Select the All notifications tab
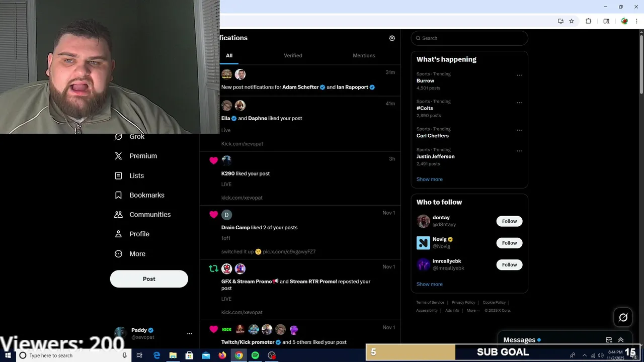Image resolution: width=644 pixels, height=362 pixels. (x=229, y=56)
